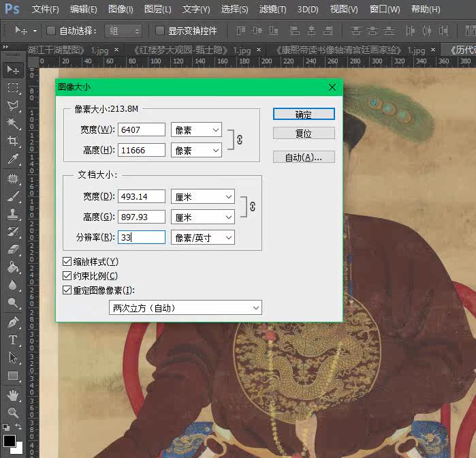Select the Move tool in toolbox
Screen dimensions: 476x458
(x=13, y=70)
